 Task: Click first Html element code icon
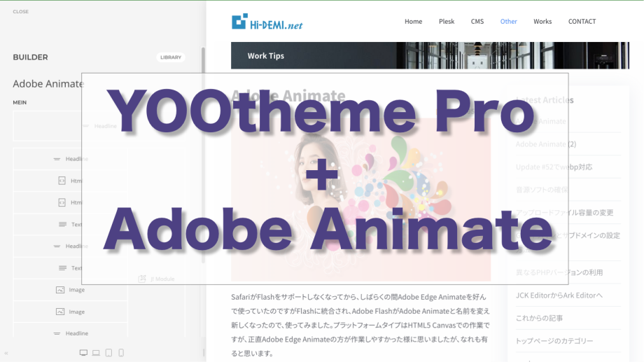[62, 181]
